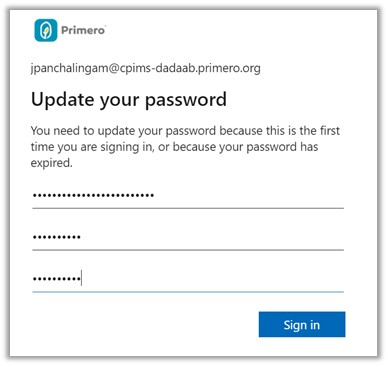Screen dimensions: 389x367
Task: Click the Sign in button
Action: 302,324
